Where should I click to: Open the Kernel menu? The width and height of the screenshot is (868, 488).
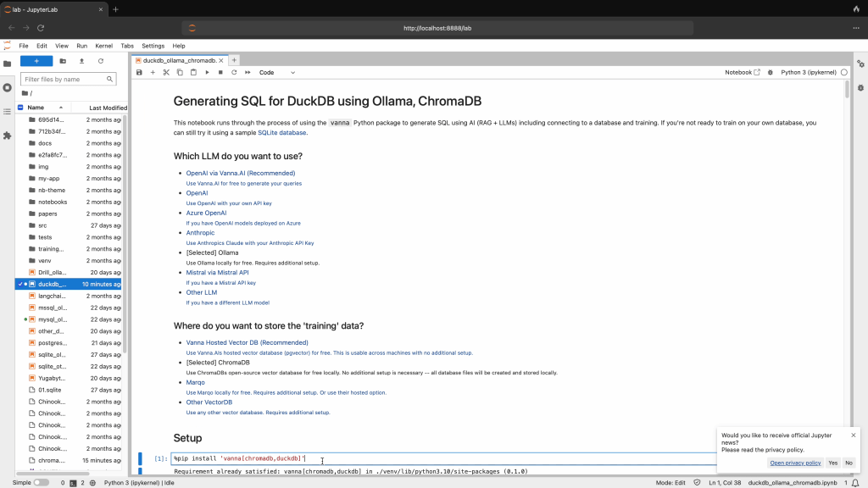(103, 46)
